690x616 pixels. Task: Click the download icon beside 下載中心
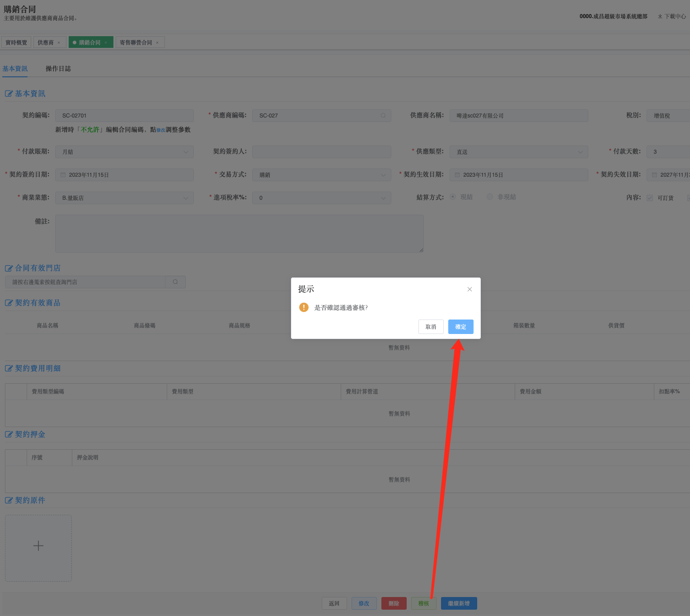[660, 16]
